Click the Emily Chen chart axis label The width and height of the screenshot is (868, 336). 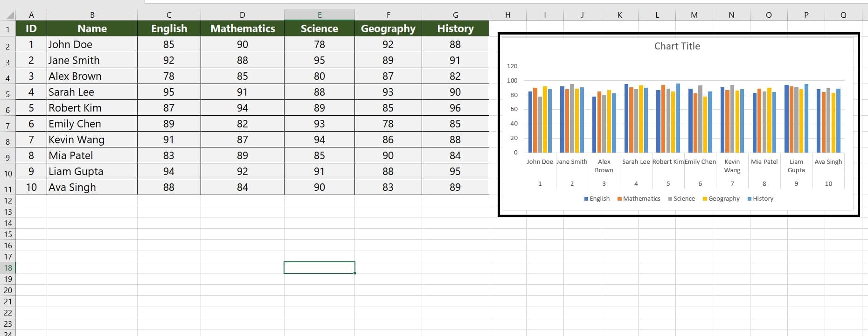click(x=700, y=162)
